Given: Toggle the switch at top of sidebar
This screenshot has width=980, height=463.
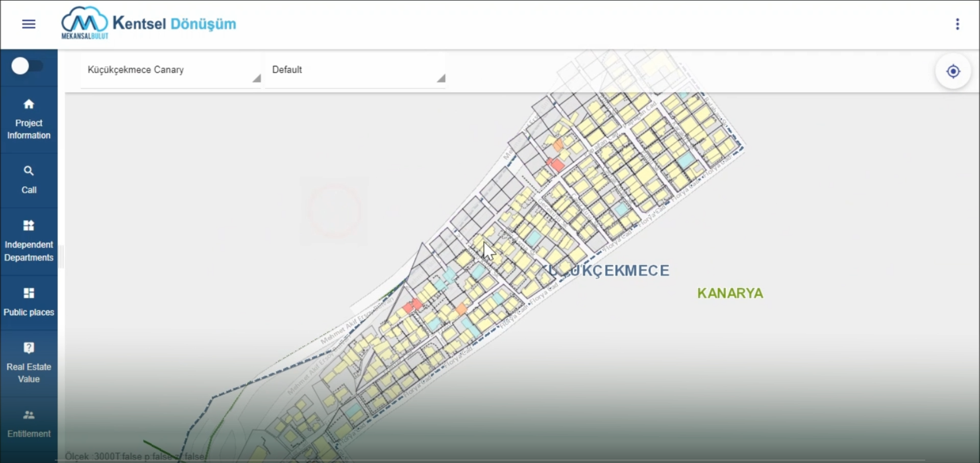Looking at the screenshot, I should click(27, 66).
